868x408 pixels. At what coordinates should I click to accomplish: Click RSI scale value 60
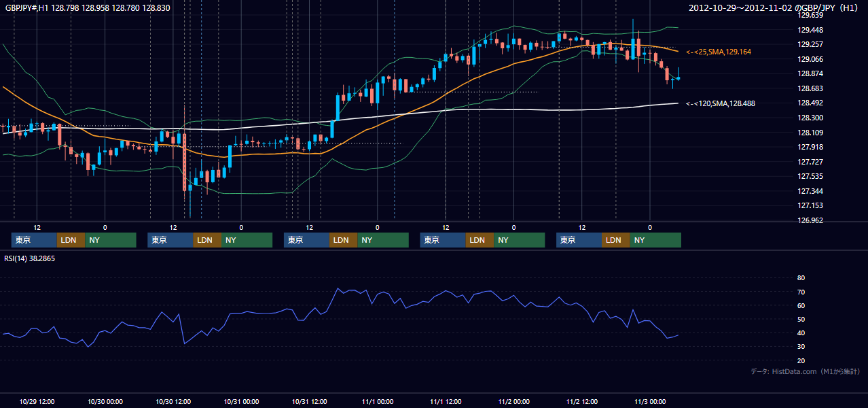tap(801, 305)
